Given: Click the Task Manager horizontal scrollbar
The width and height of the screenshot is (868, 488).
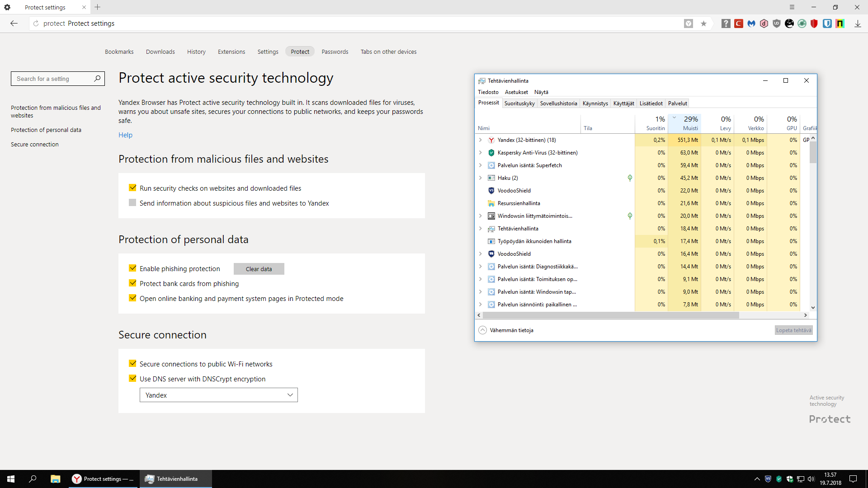Looking at the screenshot, I should [610, 315].
